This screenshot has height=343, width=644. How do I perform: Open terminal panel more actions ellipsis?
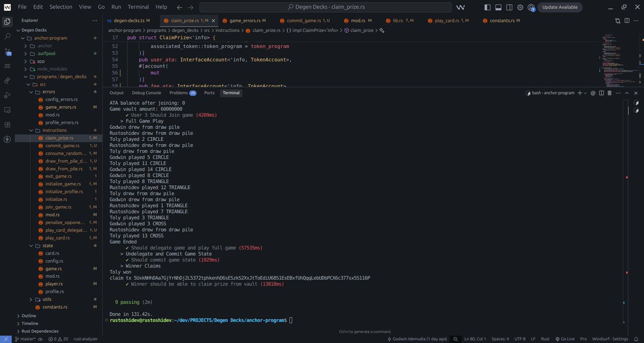click(618, 93)
